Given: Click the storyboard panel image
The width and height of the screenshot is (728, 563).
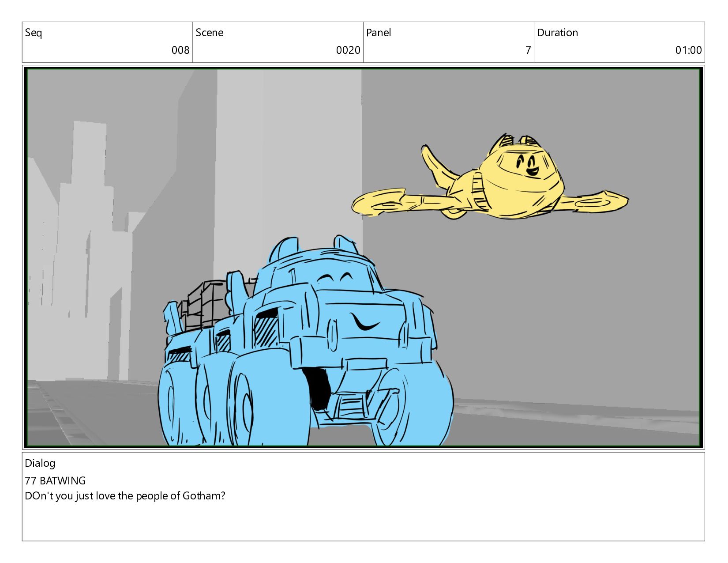Looking at the screenshot, I should coord(363,257).
